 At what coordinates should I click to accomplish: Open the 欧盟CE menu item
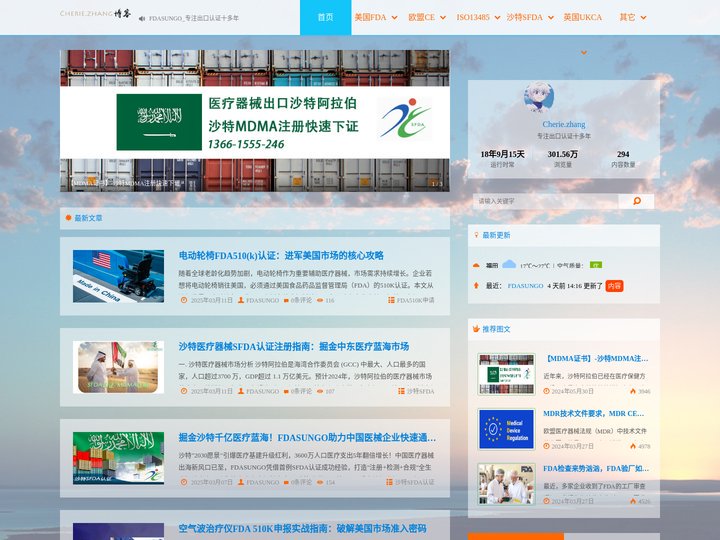tap(422, 17)
